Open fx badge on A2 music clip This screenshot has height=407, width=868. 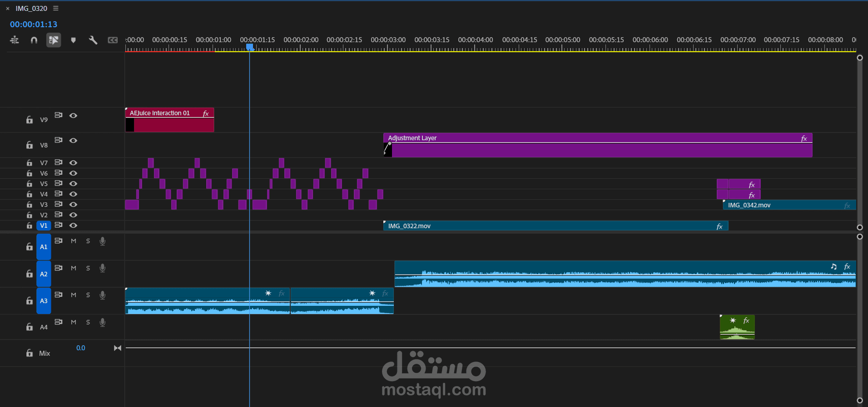tap(847, 267)
